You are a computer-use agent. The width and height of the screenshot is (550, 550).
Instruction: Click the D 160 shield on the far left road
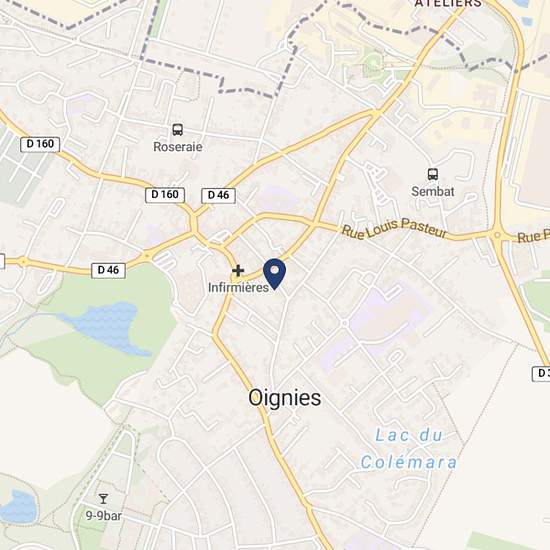[x=40, y=144]
